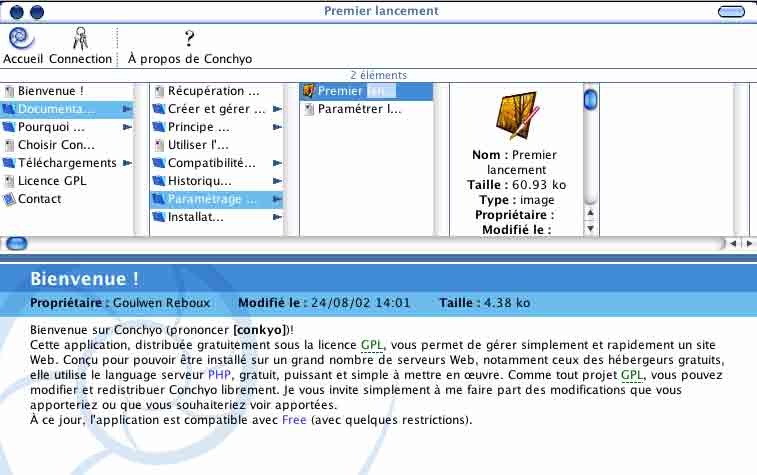The width and height of the screenshot is (757, 475).
Task: Expand Créer et gérer ... arrow
Action: tap(277, 109)
